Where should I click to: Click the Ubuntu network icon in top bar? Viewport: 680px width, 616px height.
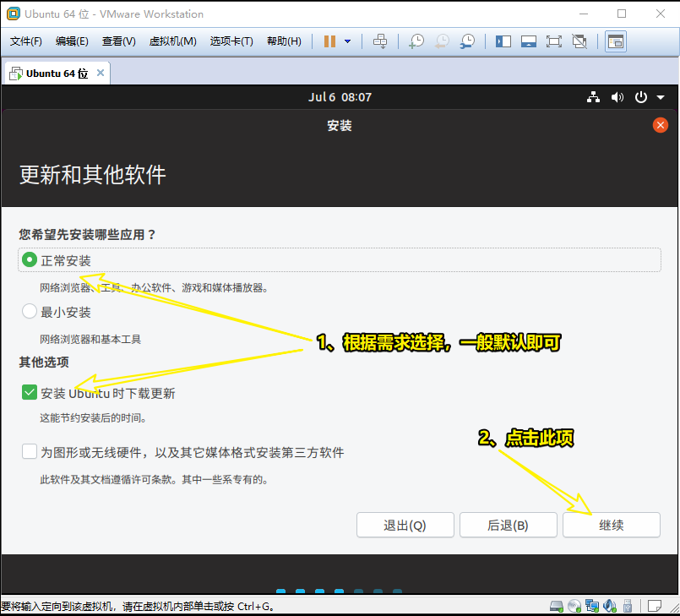(594, 97)
